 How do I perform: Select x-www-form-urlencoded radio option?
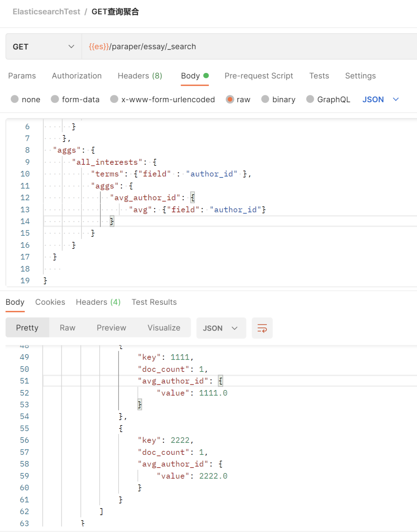tap(114, 99)
